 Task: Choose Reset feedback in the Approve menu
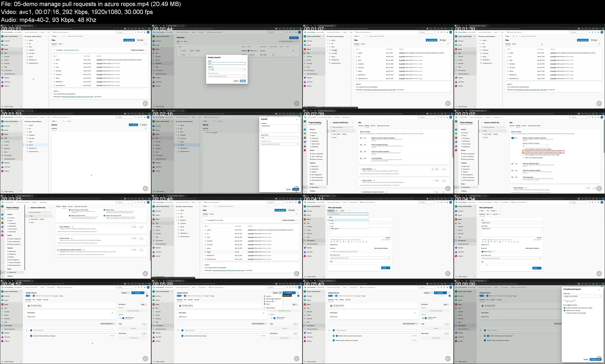tap(270, 308)
